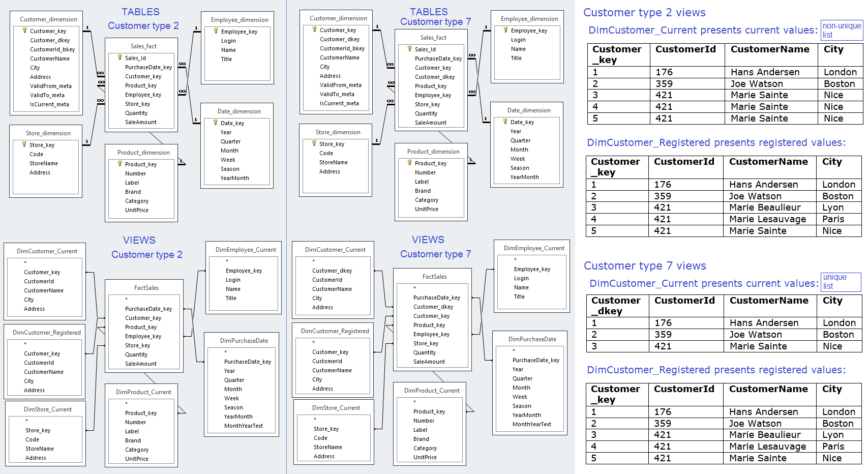This screenshot has width=868, height=474.
Task: Select the key icon beside Date_key in the left Date_dimension table
Action: 215,123
